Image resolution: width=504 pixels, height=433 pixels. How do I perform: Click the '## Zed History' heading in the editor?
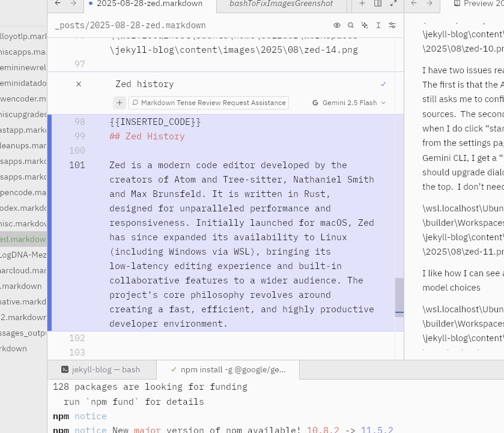(147, 136)
